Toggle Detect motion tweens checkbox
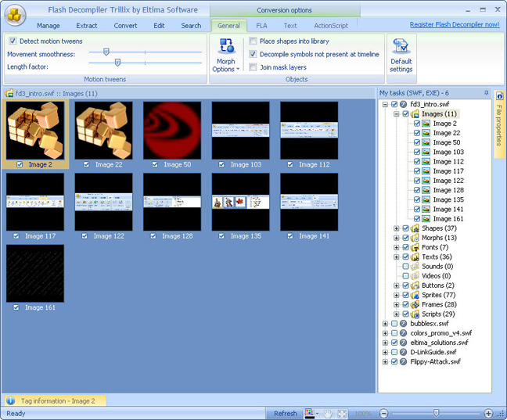Screen dimensions: 507x420 pos(13,41)
